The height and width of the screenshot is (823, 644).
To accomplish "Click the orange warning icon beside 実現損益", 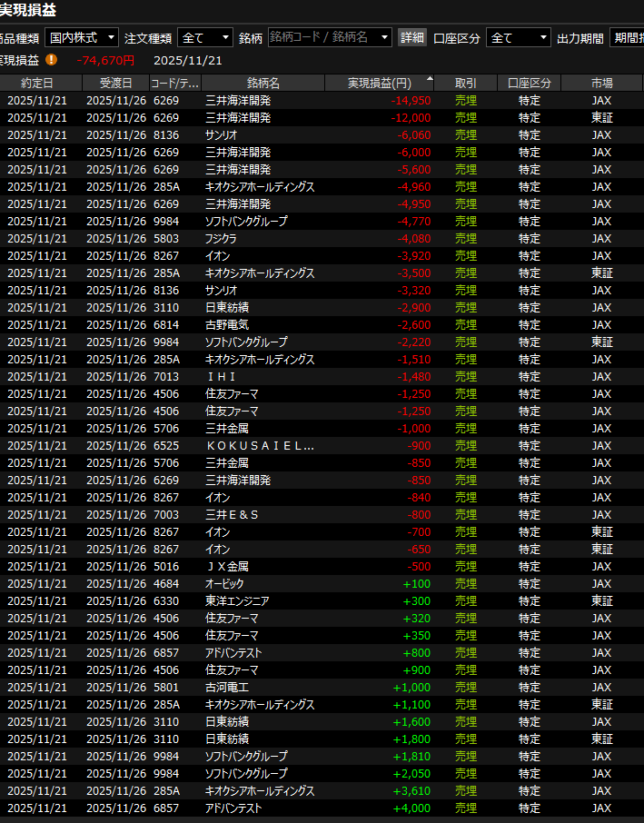I will (51, 60).
